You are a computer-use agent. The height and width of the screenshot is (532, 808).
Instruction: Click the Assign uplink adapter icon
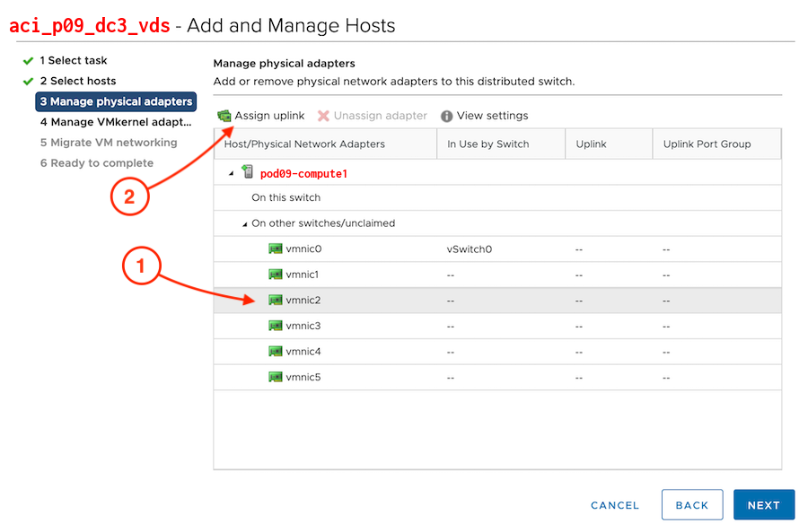(x=224, y=116)
